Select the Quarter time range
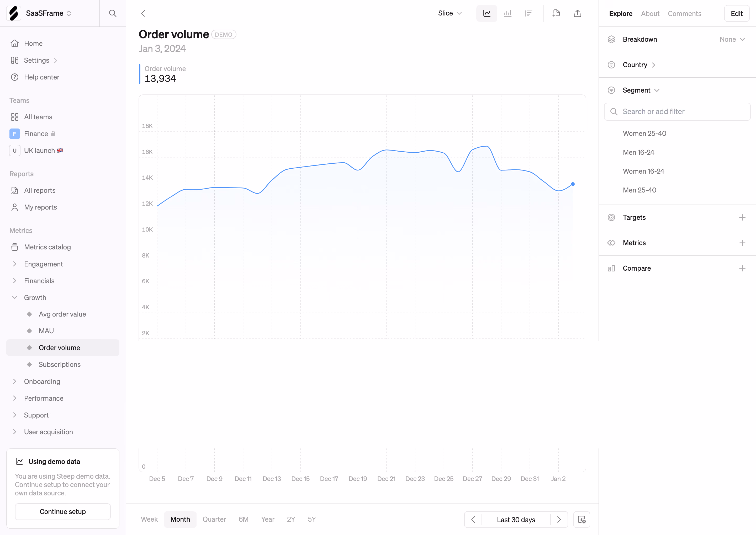This screenshot has height=535, width=756. 214,520
